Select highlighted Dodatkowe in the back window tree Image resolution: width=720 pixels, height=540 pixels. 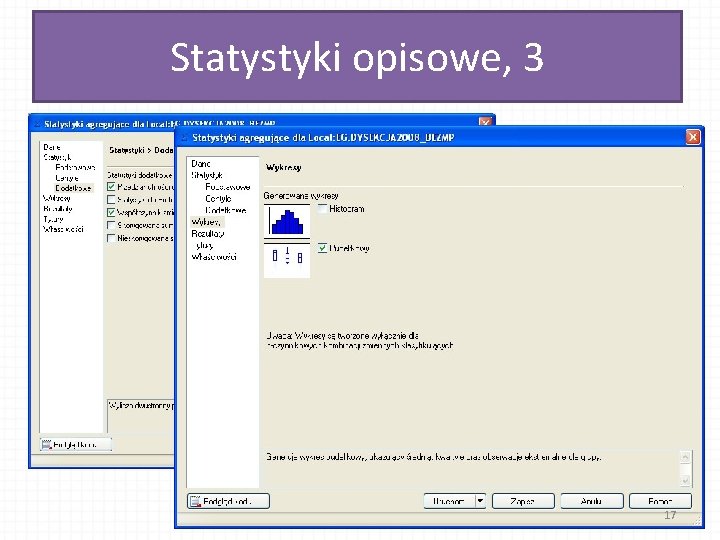73,188
